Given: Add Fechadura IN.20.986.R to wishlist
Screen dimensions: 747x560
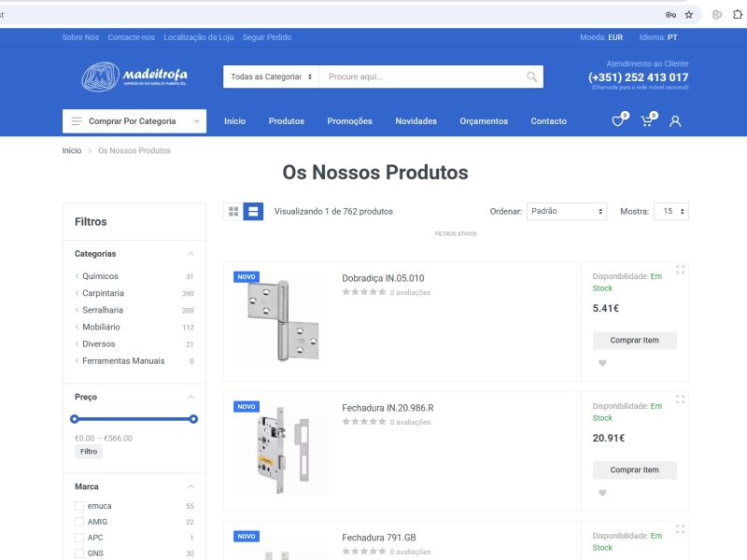Looking at the screenshot, I should 602,493.
